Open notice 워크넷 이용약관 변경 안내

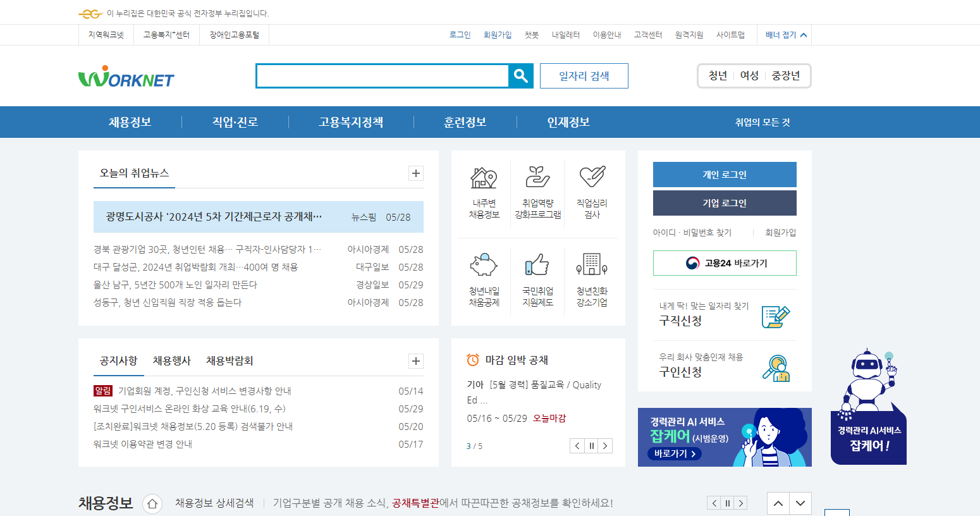(x=143, y=445)
